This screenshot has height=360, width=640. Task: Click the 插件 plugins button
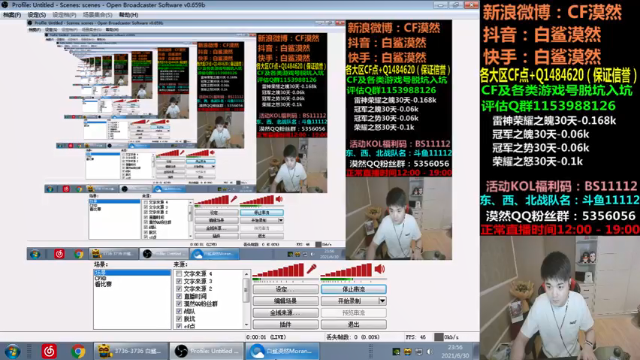[x=285, y=324]
